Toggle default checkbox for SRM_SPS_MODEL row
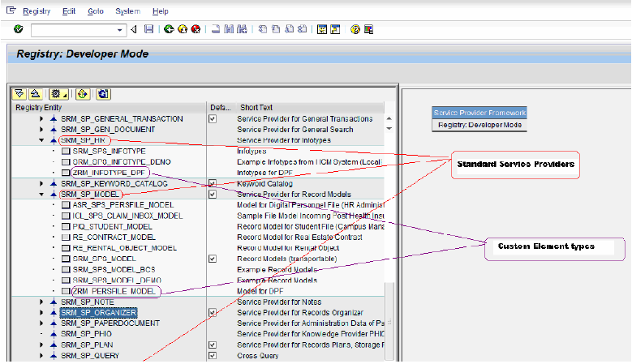 tap(213, 259)
